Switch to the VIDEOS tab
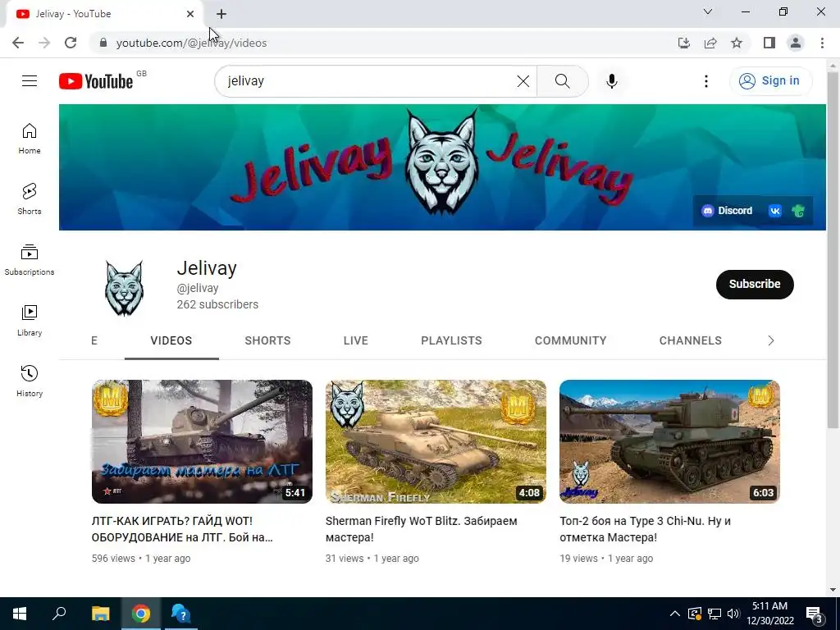The width and height of the screenshot is (840, 630). (x=171, y=340)
